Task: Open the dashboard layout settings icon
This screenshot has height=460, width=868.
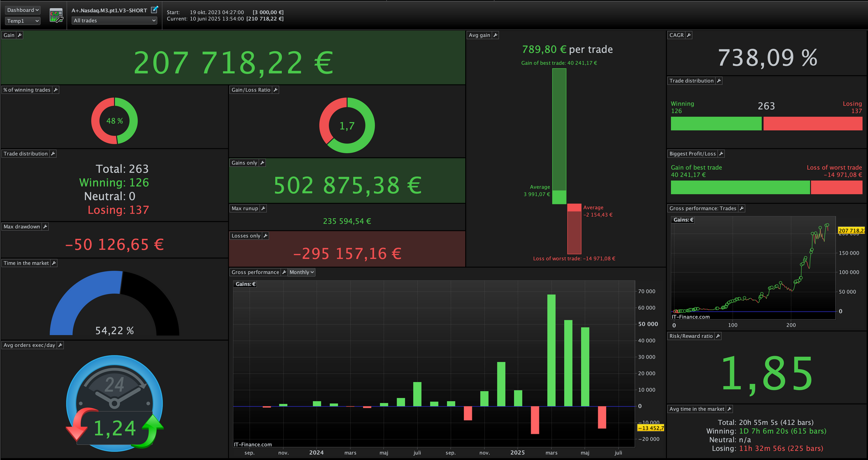Action: coord(56,16)
